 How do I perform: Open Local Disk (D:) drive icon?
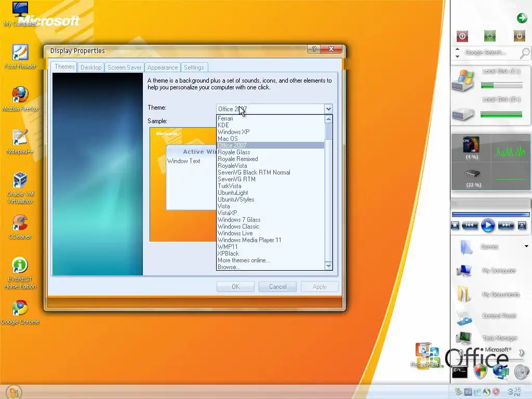pos(463,114)
